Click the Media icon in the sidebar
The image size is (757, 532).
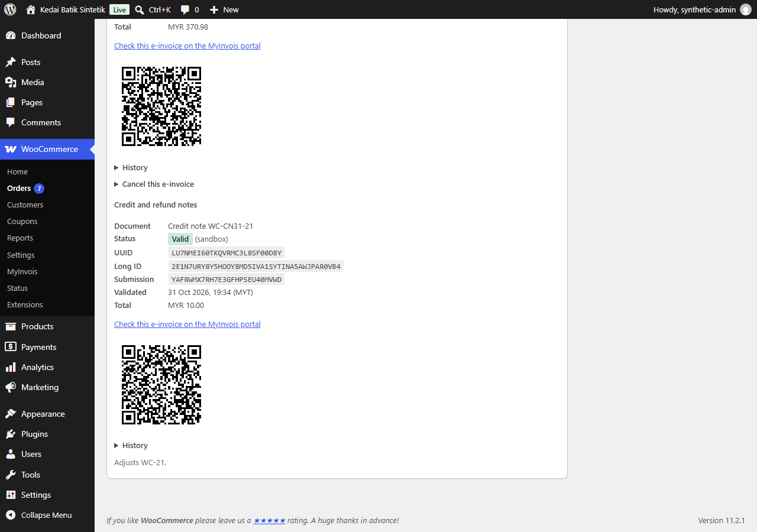click(11, 82)
